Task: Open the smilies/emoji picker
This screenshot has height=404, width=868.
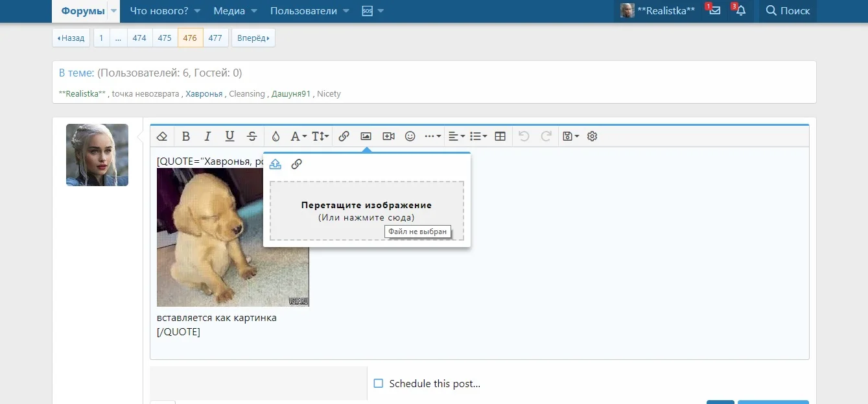Action: pos(410,136)
